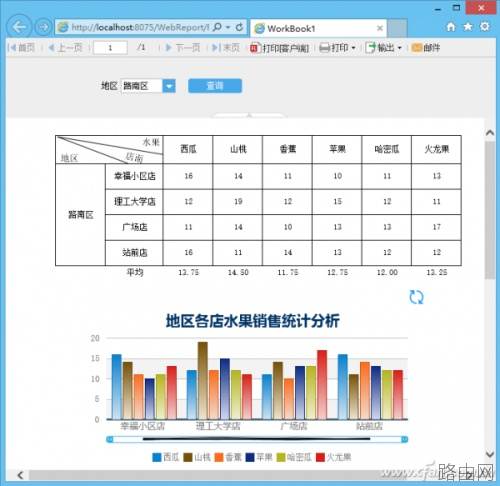Click the chart zoom slider bar
This screenshot has height=486, width=500.
[x=257, y=439]
